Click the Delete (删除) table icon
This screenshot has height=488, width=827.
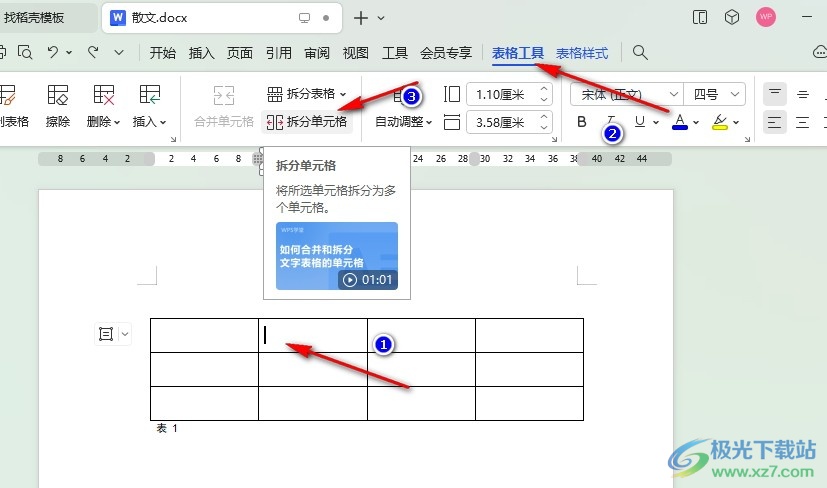point(103,95)
